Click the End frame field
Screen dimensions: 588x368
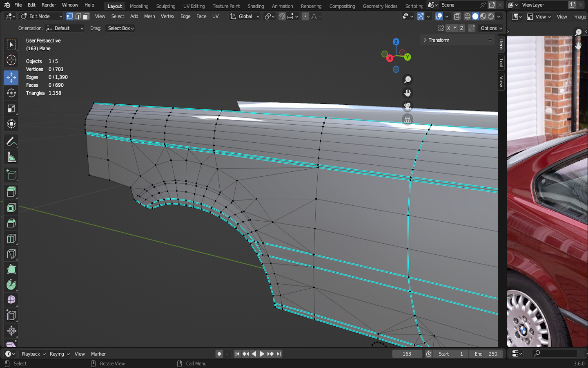tap(486, 354)
